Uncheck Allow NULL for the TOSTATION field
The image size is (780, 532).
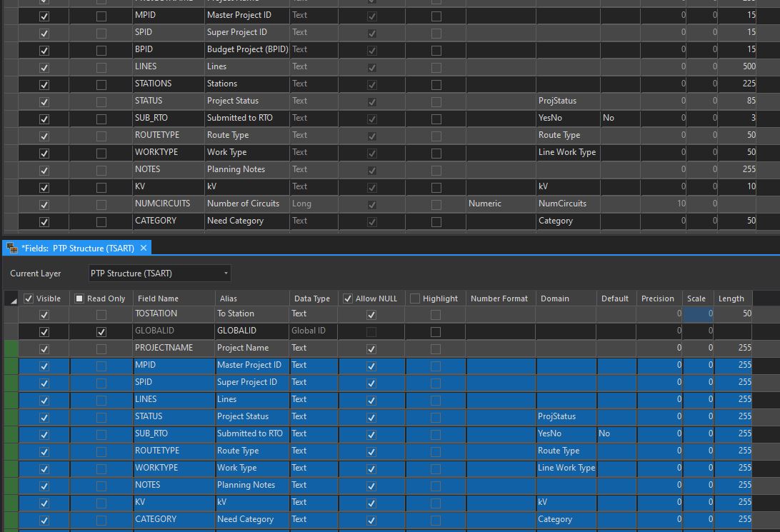pos(371,313)
